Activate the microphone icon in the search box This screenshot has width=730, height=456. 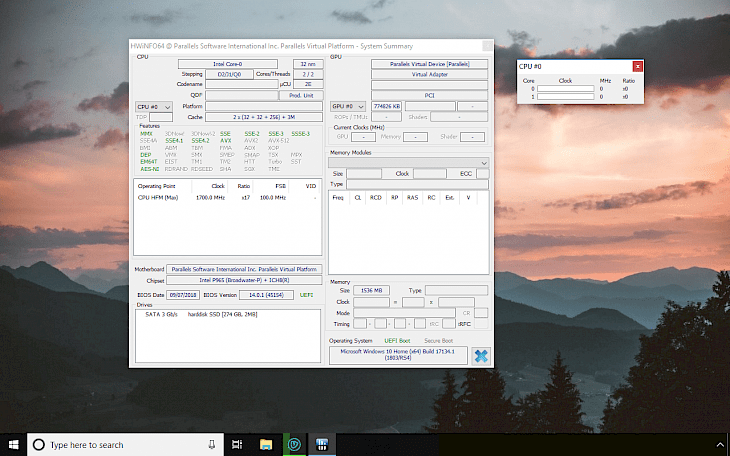pos(211,445)
